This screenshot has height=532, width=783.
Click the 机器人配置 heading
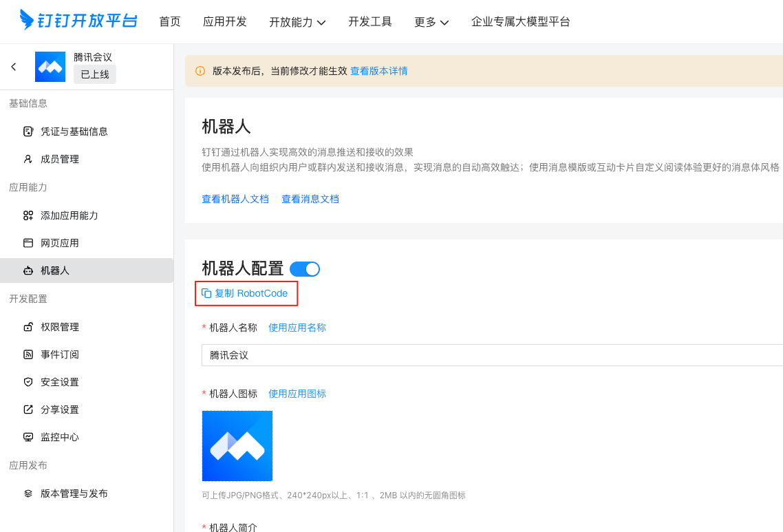coord(243,268)
